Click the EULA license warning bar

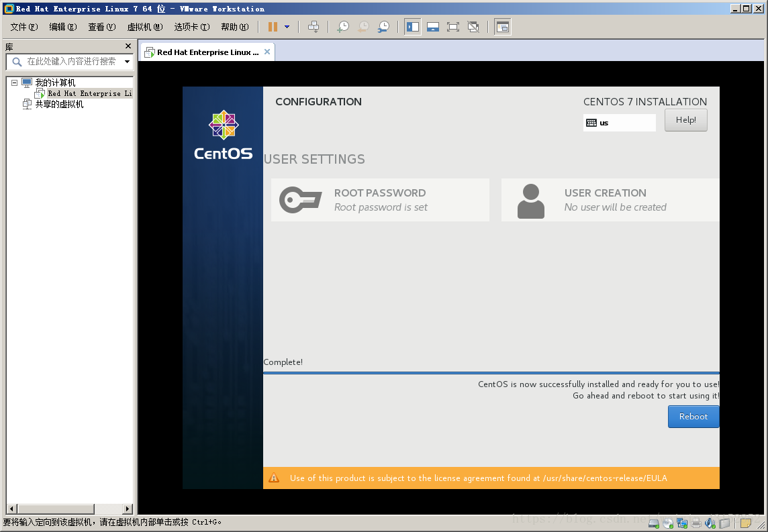point(491,478)
